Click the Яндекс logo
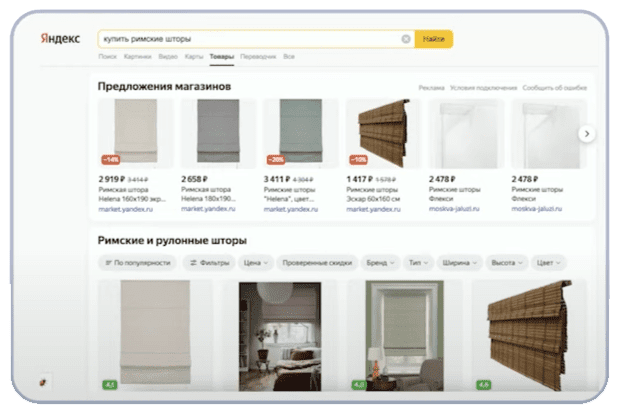Image resolution: width=628 pixels, height=417 pixels. coord(60,38)
